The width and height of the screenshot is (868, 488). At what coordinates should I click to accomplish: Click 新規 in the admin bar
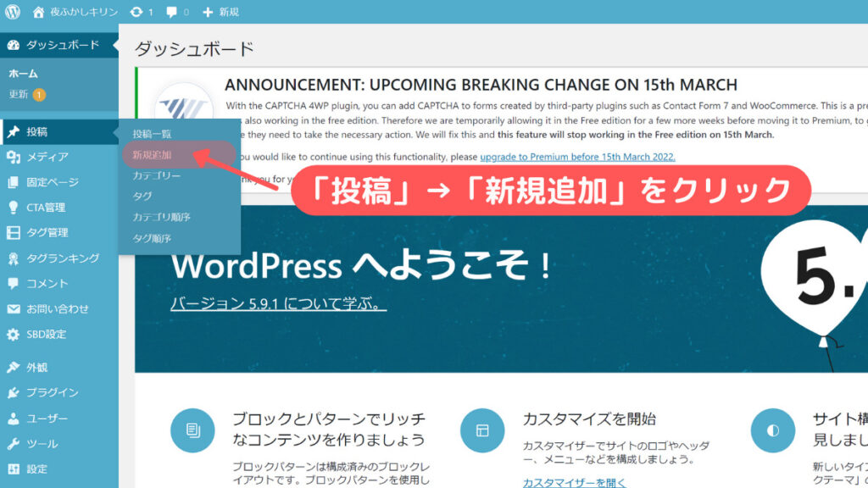(x=229, y=12)
